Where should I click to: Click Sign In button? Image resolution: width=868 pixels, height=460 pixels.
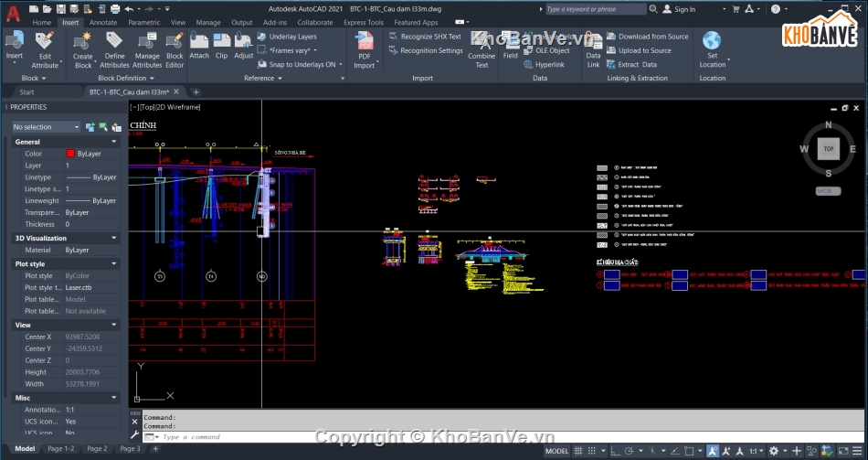(680, 9)
